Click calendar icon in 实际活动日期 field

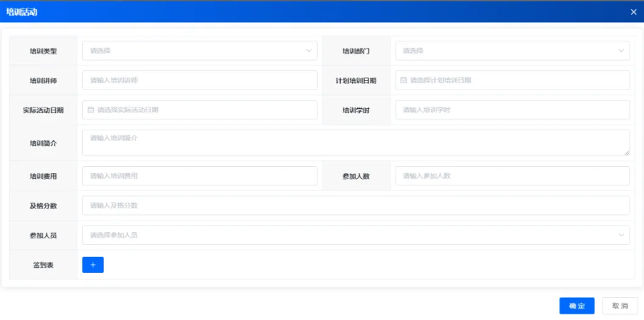tap(91, 110)
